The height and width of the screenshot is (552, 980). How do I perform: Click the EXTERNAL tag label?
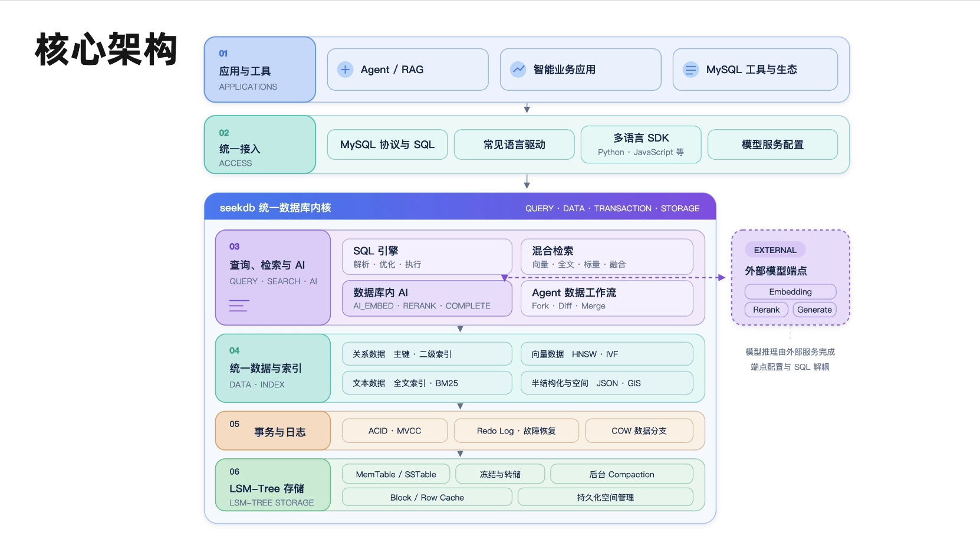click(x=775, y=250)
